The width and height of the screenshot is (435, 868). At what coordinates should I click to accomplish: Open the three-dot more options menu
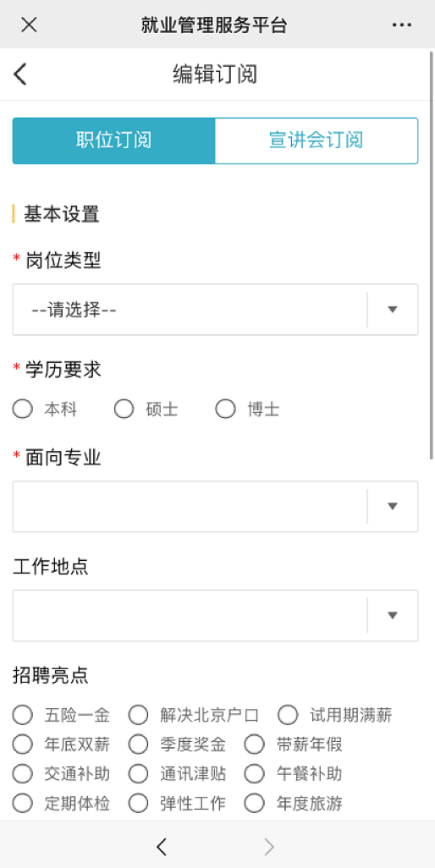point(402,25)
